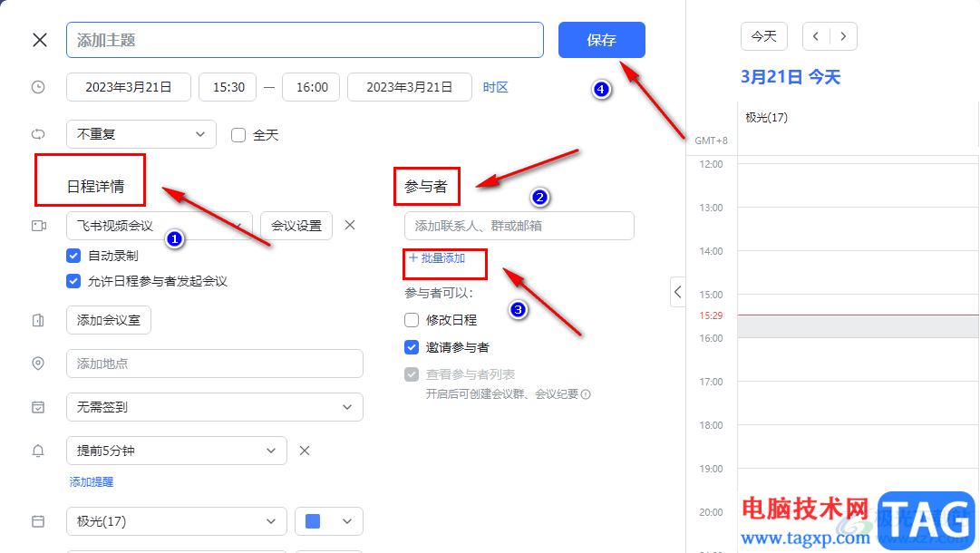Click the 15:30 start time field

(228, 87)
